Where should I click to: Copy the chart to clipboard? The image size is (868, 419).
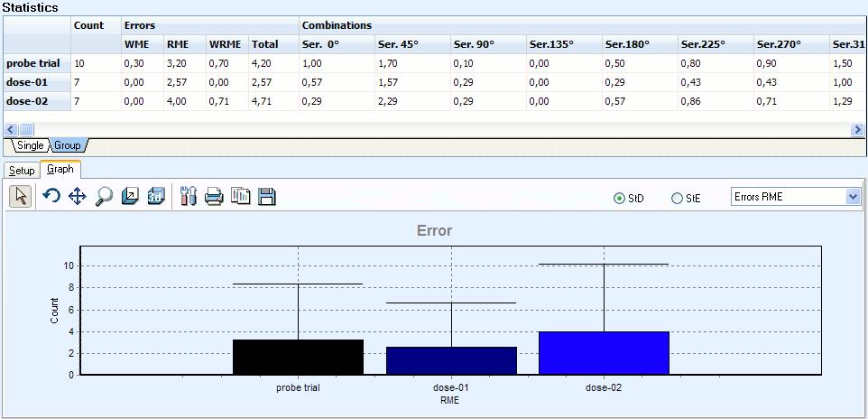240,196
